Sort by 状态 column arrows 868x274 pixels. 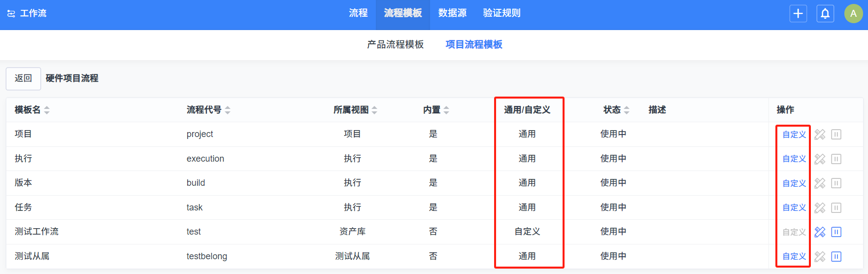627,110
